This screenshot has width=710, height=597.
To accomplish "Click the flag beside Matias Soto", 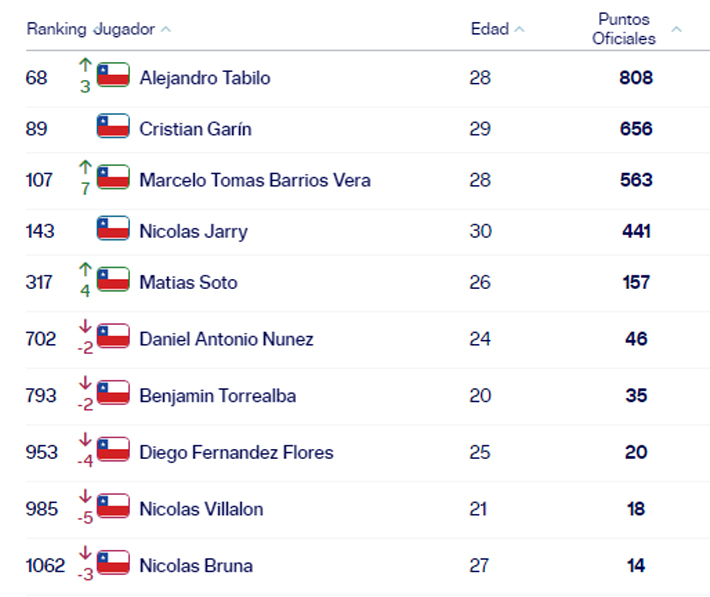I will pyautogui.click(x=113, y=280).
